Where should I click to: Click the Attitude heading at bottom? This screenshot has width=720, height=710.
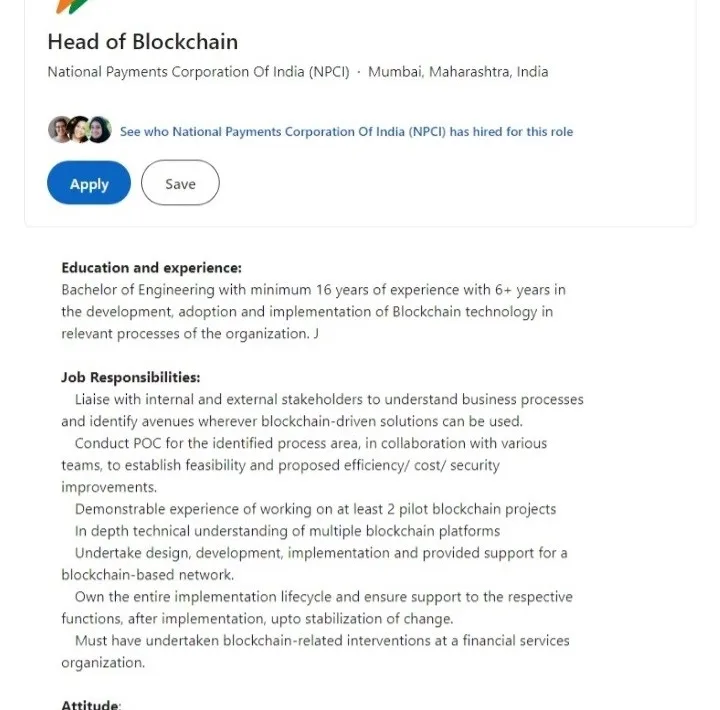click(x=91, y=704)
